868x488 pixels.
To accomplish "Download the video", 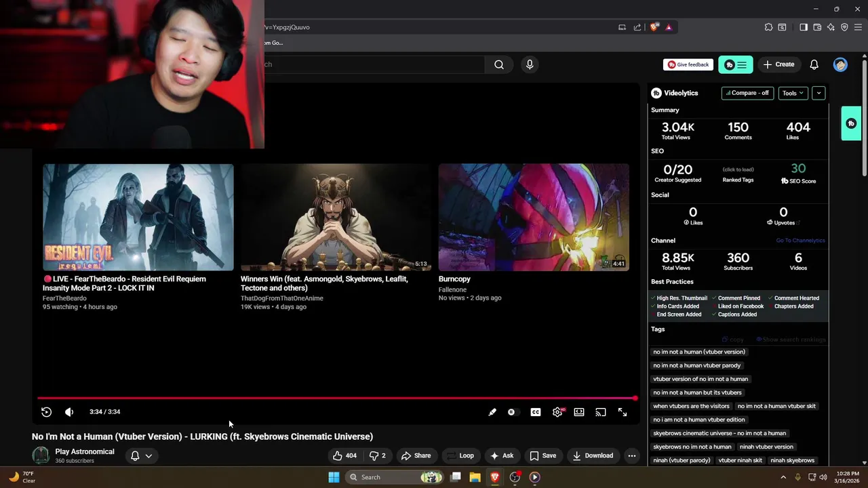I will (593, 455).
